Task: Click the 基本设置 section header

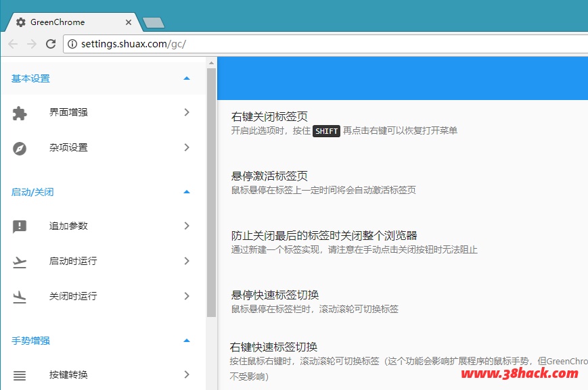Action: 103,78
